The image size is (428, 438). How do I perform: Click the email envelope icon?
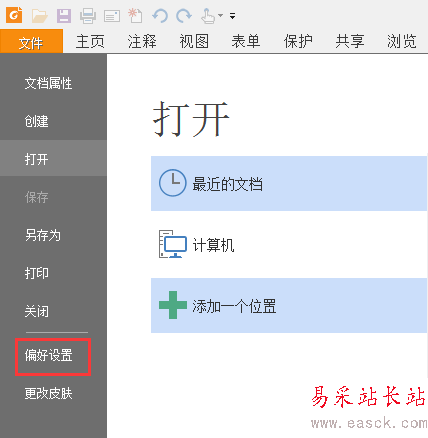[x=112, y=16]
